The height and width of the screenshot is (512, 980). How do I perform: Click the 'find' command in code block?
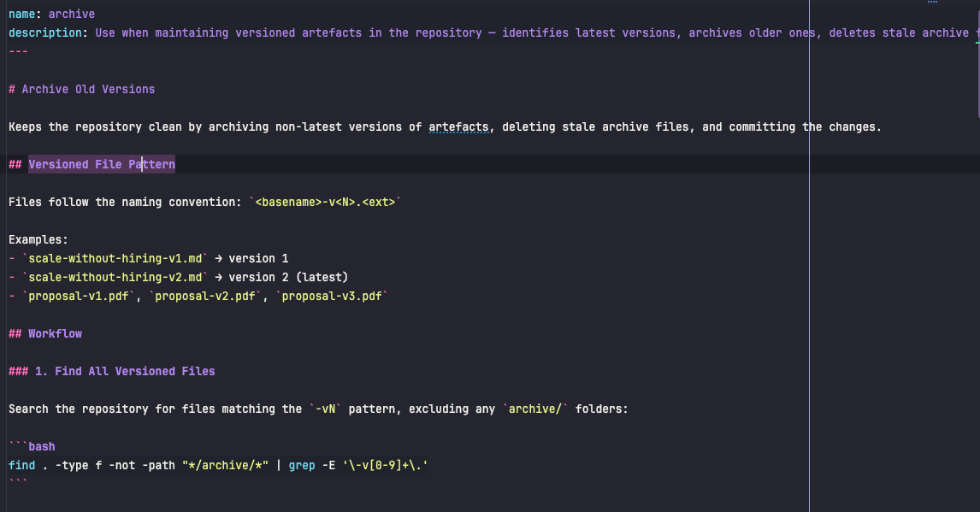(x=21, y=465)
